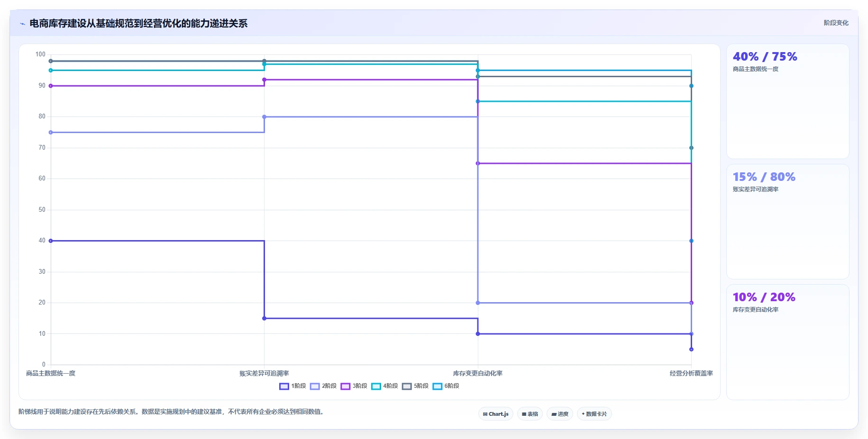Click the 1阶段 point at value 40
Screen dimensions: 868x439
pos(51,241)
